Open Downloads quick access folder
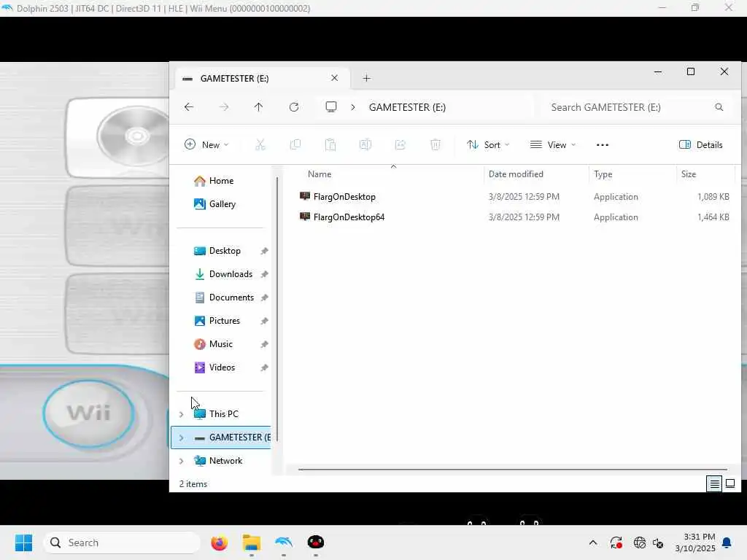Screen dimensions: 747x560 click(231, 274)
